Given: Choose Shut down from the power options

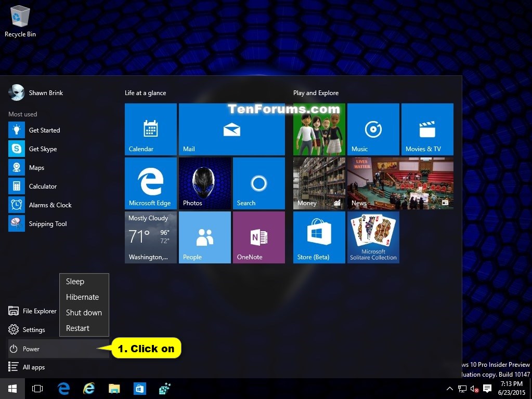Looking at the screenshot, I should pyautogui.click(x=84, y=312).
